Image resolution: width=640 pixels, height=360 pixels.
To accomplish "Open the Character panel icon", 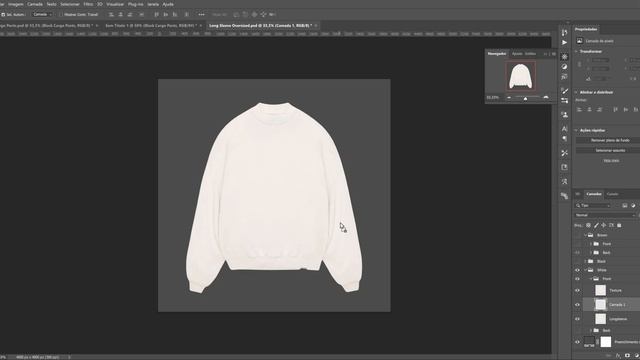I will point(564,129).
